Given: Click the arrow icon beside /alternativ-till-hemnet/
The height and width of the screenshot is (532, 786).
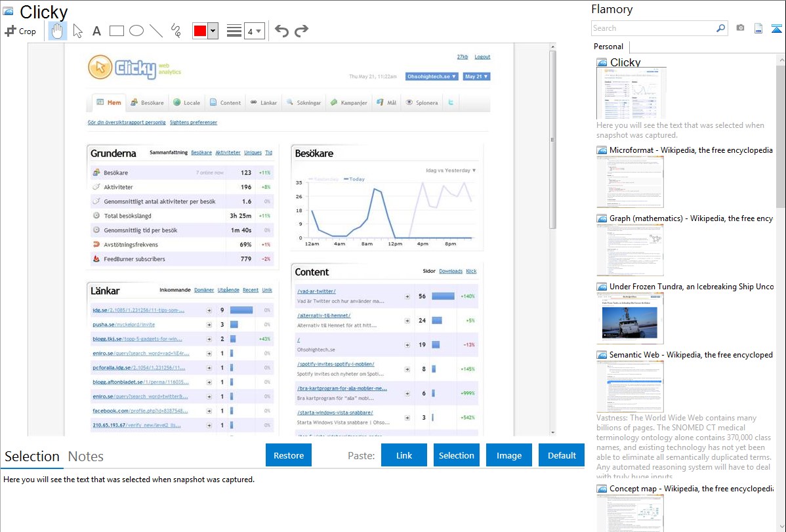Looking at the screenshot, I should 407,320.
